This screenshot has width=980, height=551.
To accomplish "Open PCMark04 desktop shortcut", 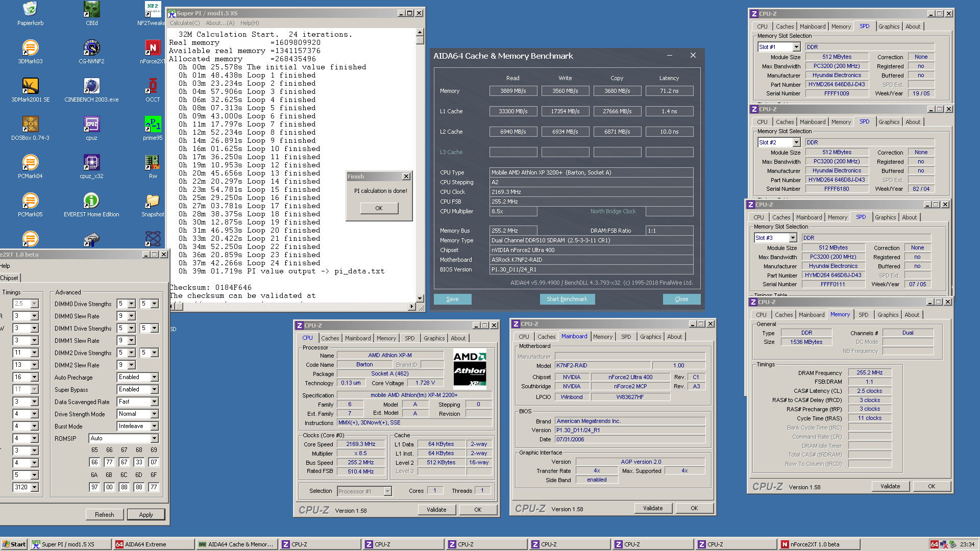I will click(x=30, y=167).
